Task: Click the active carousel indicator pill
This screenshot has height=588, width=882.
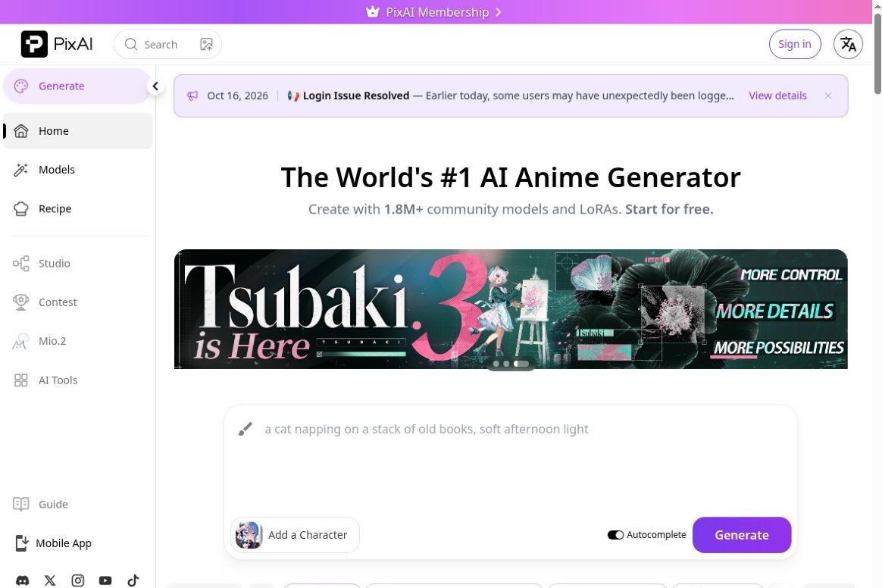Action: click(521, 364)
